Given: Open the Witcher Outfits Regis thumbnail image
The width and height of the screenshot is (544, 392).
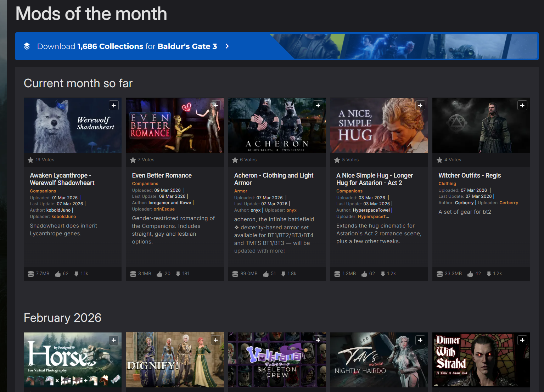Looking at the screenshot, I should [481, 125].
